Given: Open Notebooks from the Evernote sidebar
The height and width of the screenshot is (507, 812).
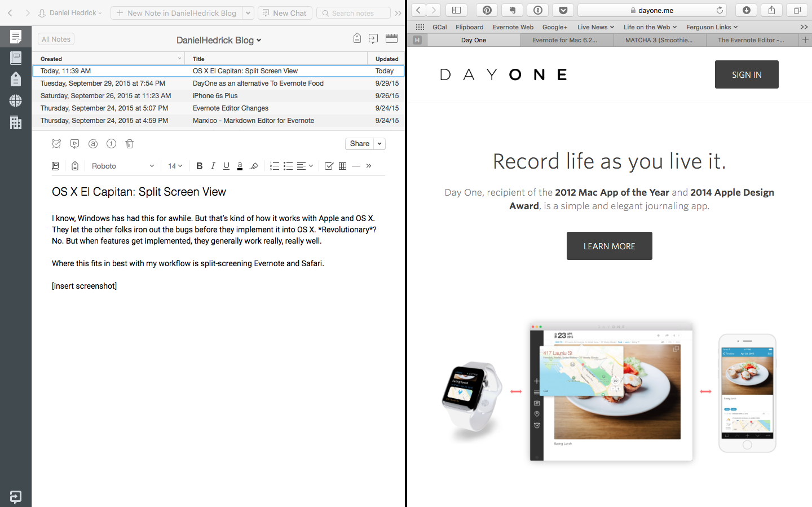Looking at the screenshot, I should coord(15,58).
